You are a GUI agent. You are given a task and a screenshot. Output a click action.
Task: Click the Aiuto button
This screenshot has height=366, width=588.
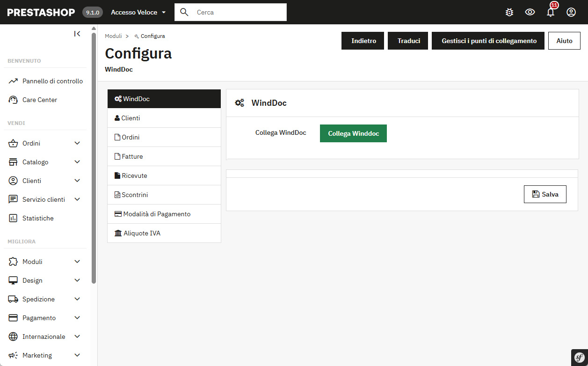(564, 41)
